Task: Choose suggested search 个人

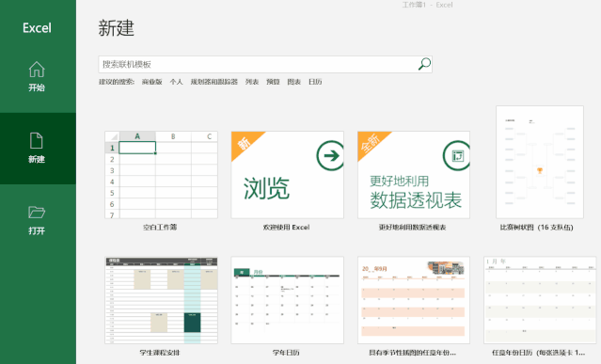Action: click(176, 82)
